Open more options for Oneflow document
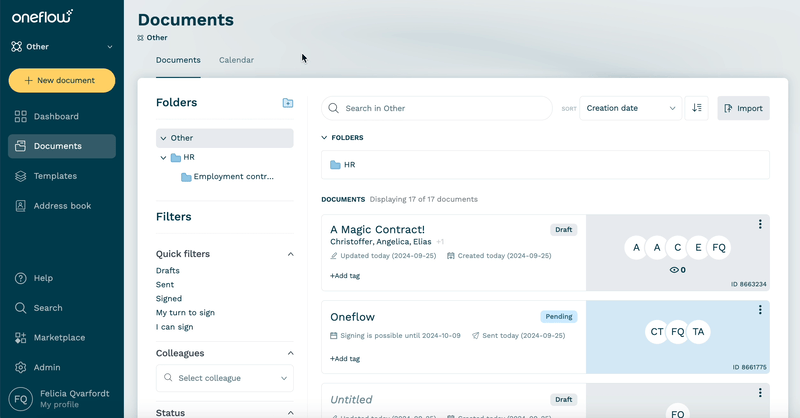This screenshot has width=800, height=418. pyautogui.click(x=760, y=310)
